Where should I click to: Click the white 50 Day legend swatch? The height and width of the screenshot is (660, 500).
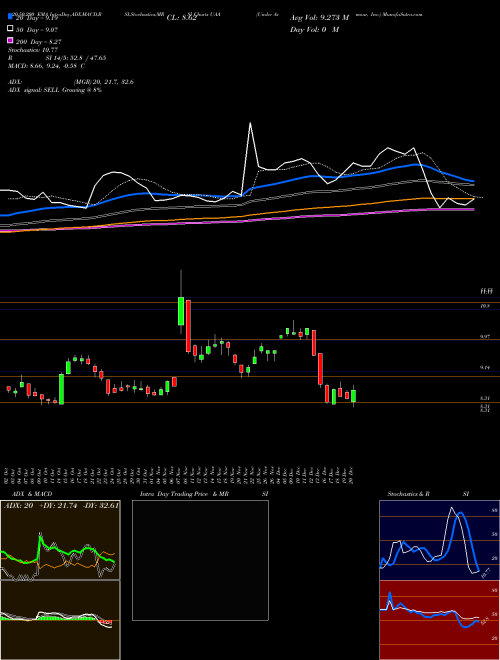click(10, 29)
